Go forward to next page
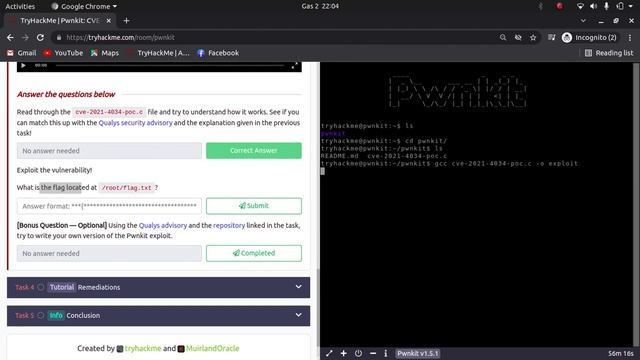Viewport: 640px width, 360px height. [25, 38]
